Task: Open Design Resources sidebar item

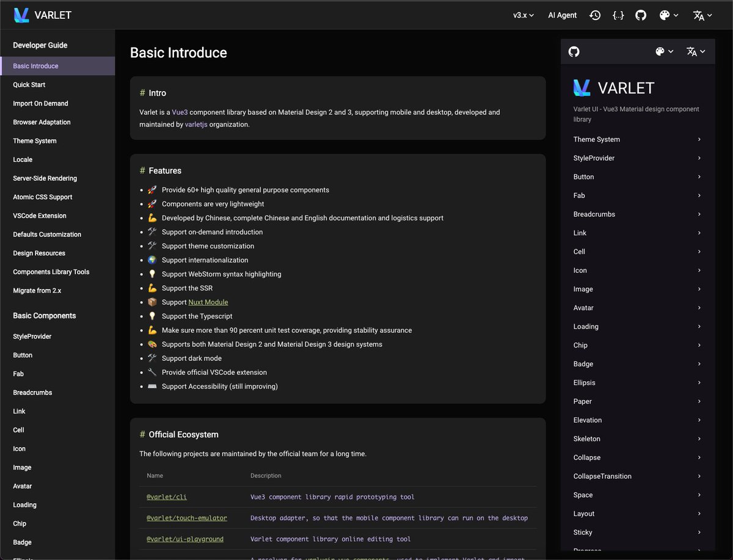Action: click(57, 253)
